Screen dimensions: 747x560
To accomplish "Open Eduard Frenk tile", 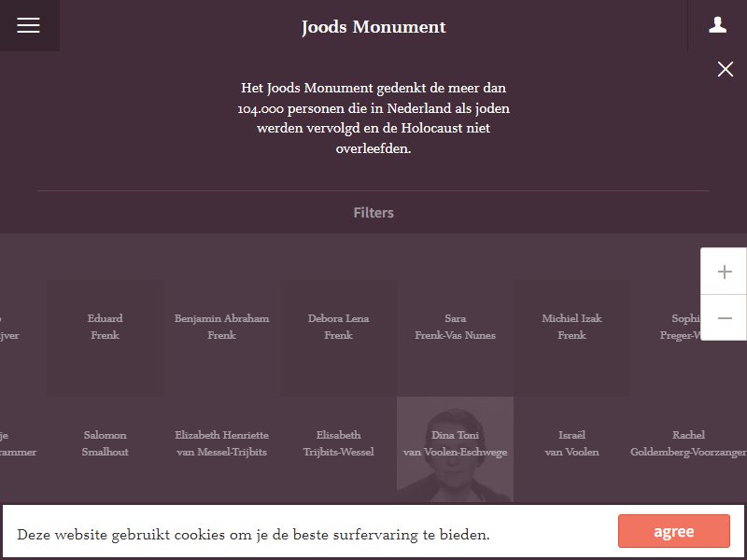I will 105,338.
